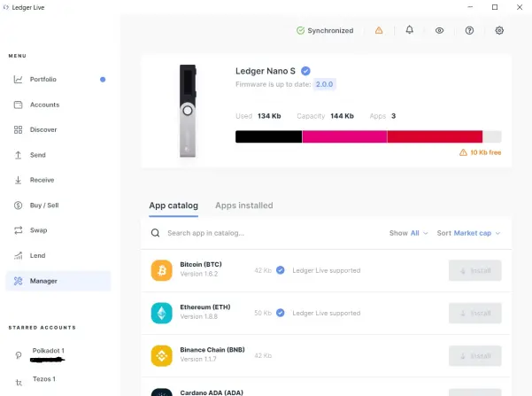The width and height of the screenshot is (532, 396).
Task: Click the Ledger Nano S device image
Action: pyautogui.click(x=188, y=111)
